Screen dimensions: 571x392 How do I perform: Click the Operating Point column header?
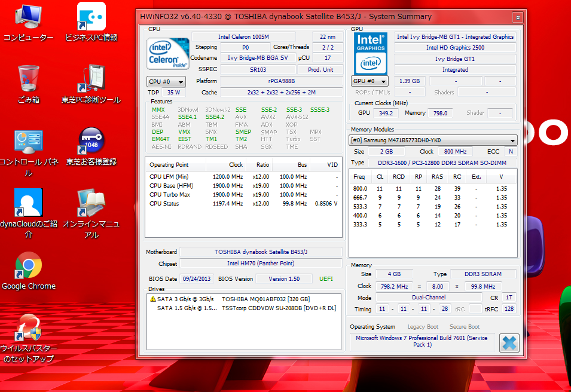click(x=176, y=165)
